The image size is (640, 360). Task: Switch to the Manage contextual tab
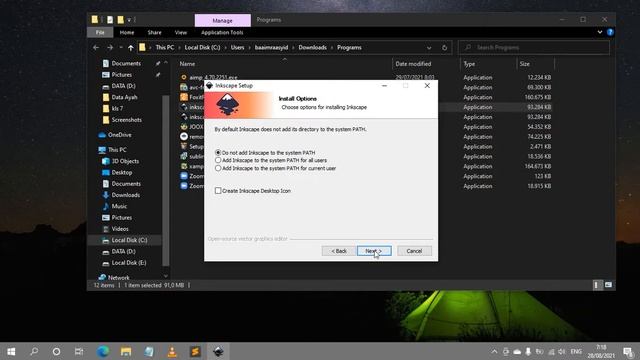pos(222,20)
